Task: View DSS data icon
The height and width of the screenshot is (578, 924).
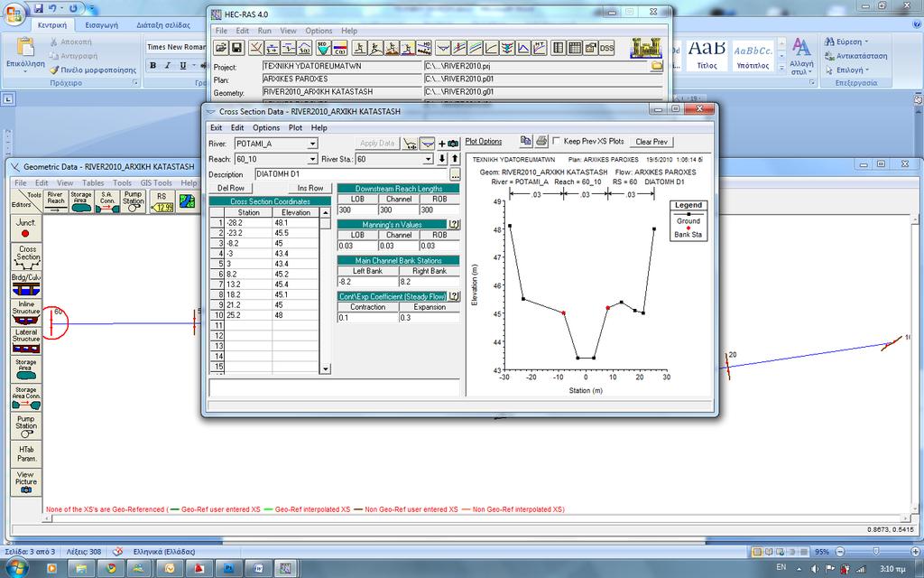Action: [x=607, y=48]
